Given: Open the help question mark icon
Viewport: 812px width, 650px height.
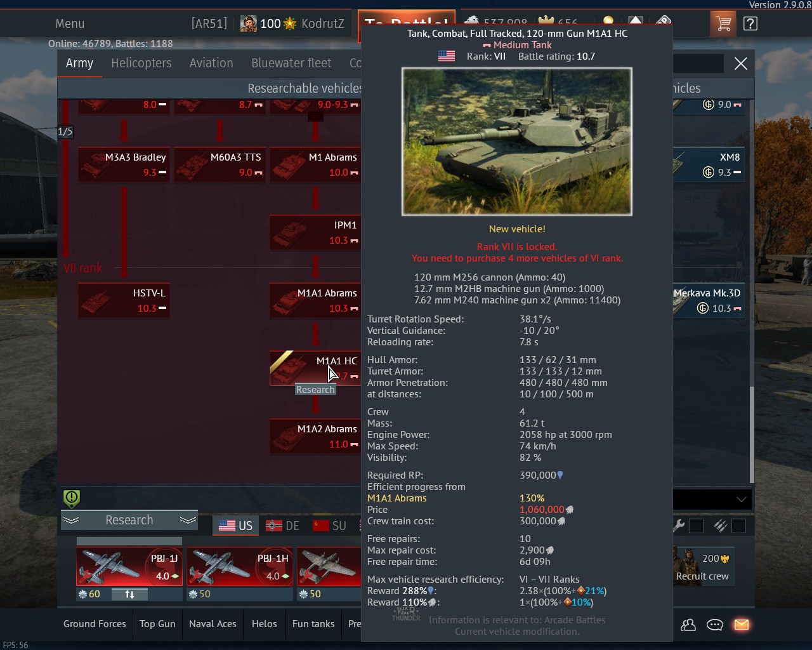Looking at the screenshot, I should point(750,24).
